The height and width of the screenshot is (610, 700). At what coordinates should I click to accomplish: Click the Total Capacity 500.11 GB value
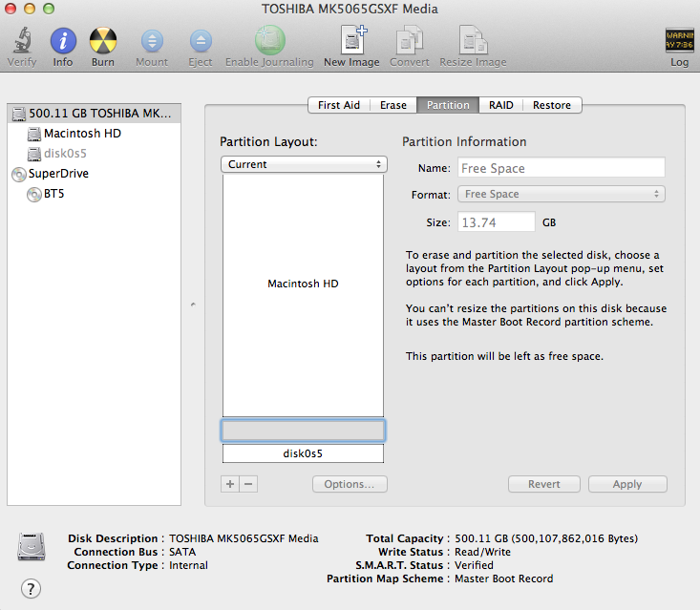[546, 538]
